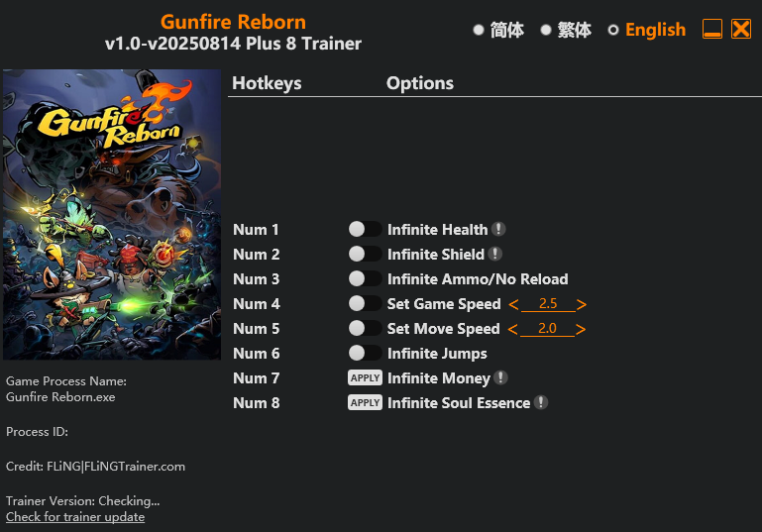Increase move speed with right arrow
The height and width of the screenshot is (532, 762).
pos(581,329)
